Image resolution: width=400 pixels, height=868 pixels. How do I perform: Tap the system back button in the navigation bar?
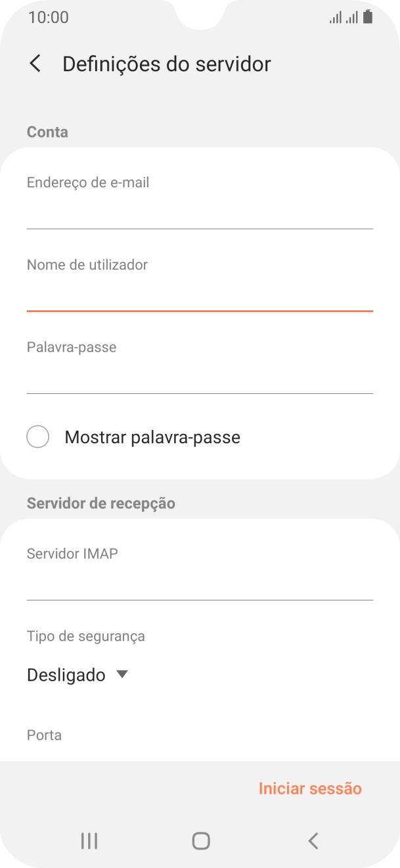click(x=313, y=840)
